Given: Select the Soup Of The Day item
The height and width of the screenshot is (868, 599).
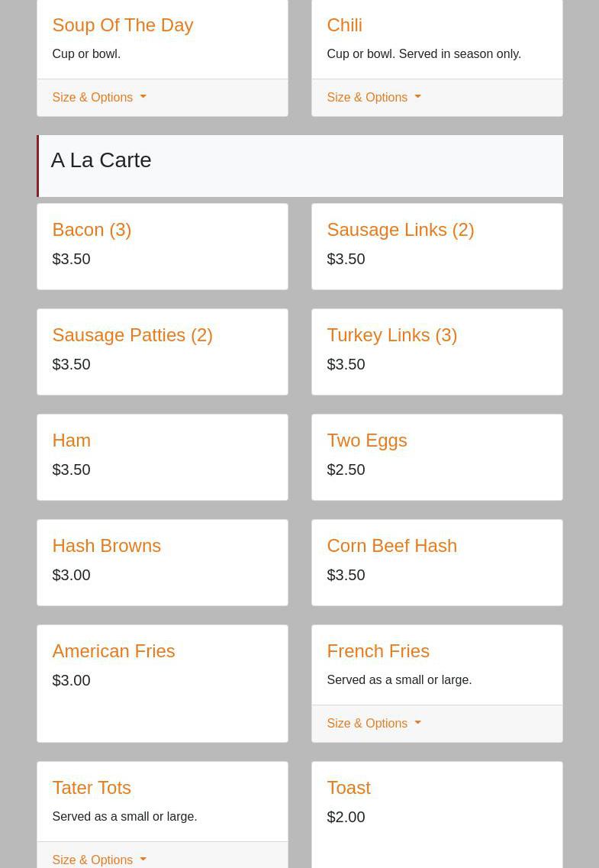Looking at the screenshot, I should [x=122, y=25].
